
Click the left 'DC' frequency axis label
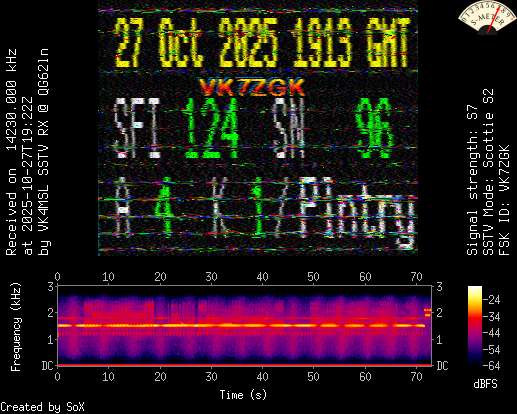[48, 366]
